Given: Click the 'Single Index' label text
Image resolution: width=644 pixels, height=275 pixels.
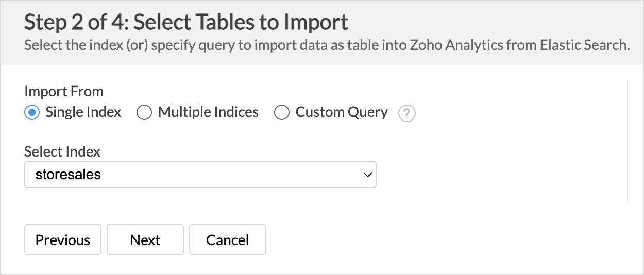Looking at the screenshot, I should (x=83, y=112).
